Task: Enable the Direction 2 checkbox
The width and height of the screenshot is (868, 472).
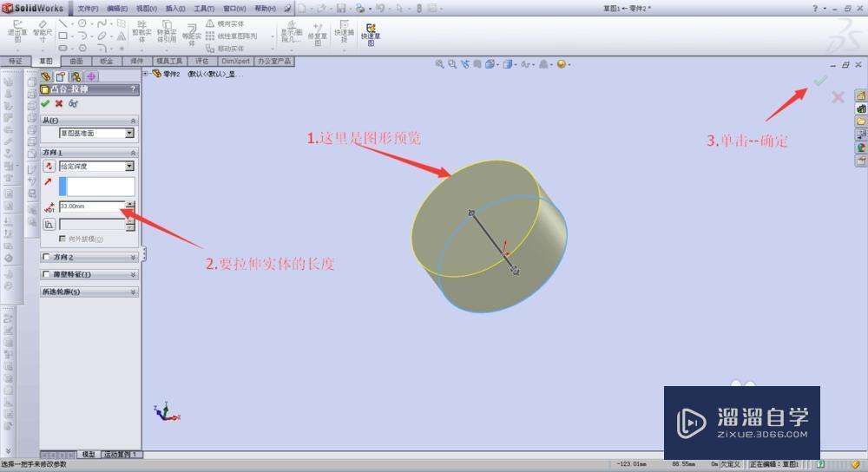Action: 47,257
